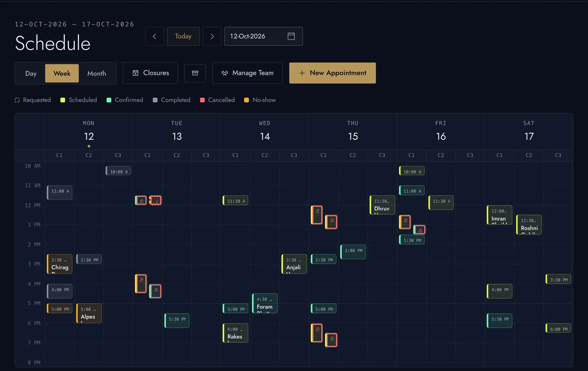The height and width of the screenshot is (371, 588).
Task: Open the 5:30 PM Tuesday C2 appointment
Action: pos(177,321)
